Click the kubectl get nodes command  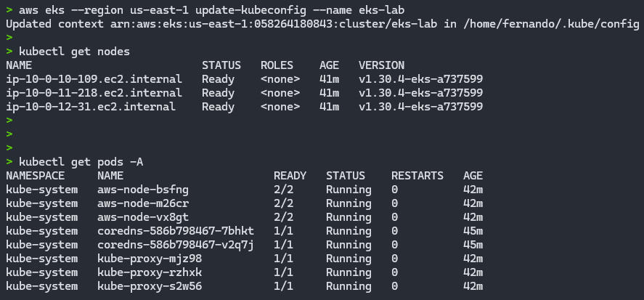pos(74,52)
